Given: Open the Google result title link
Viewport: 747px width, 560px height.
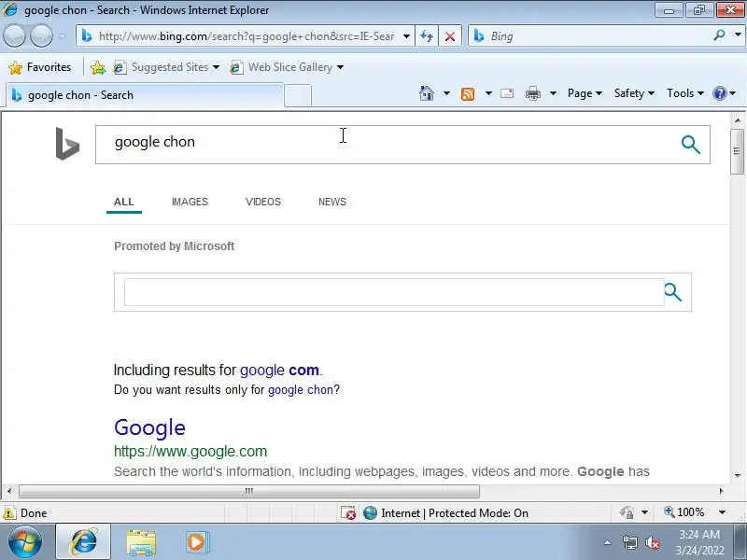Looking at the screenshot, I should pyautogui.click(x=149, y=427).
